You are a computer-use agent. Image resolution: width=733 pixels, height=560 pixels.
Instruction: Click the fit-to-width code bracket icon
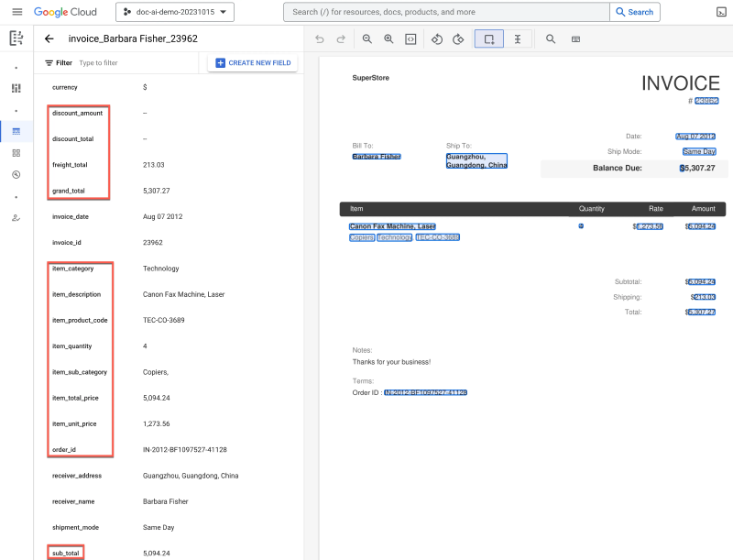point(410,39)
